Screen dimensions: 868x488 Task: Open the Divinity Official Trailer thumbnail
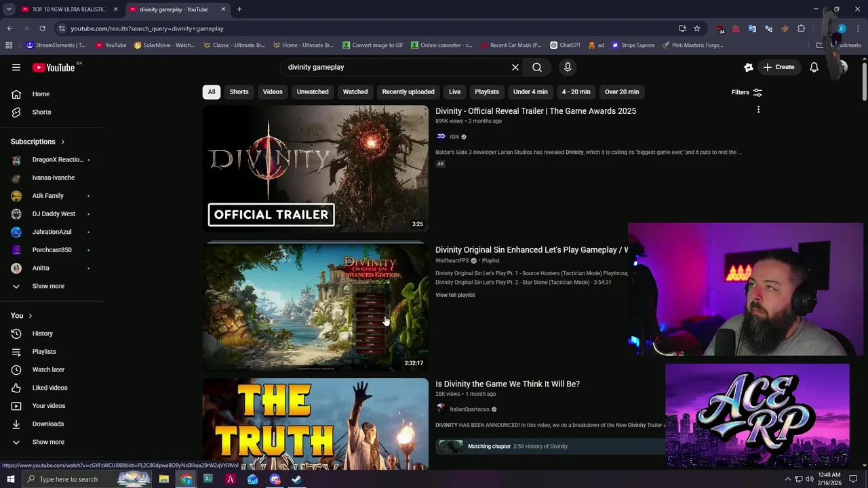[x=315, y=169]
